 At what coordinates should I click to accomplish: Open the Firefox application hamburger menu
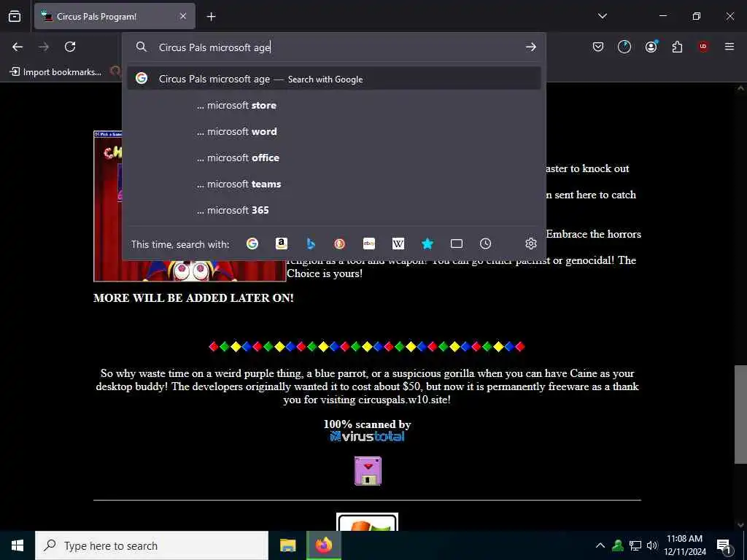[729, 47]
